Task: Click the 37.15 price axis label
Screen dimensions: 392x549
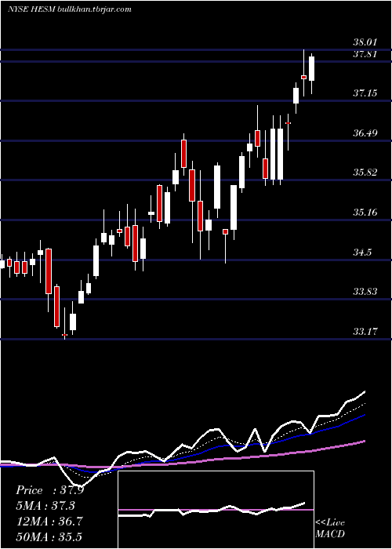Action: point(365,93)
